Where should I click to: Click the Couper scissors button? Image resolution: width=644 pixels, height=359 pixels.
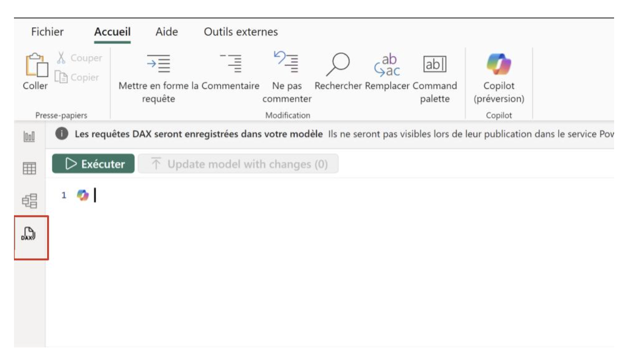click(x=79, y=58)
